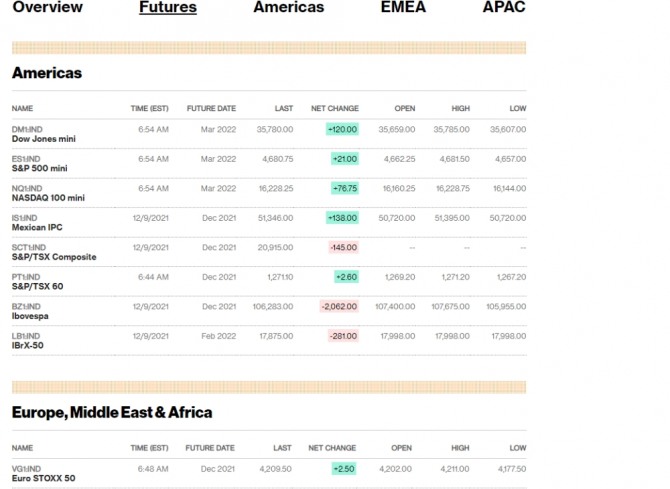This screenshot has height=489, width=670.
Task: Click the Dow Jones +120.00 net change cell
Action: (x=342, y=129)
